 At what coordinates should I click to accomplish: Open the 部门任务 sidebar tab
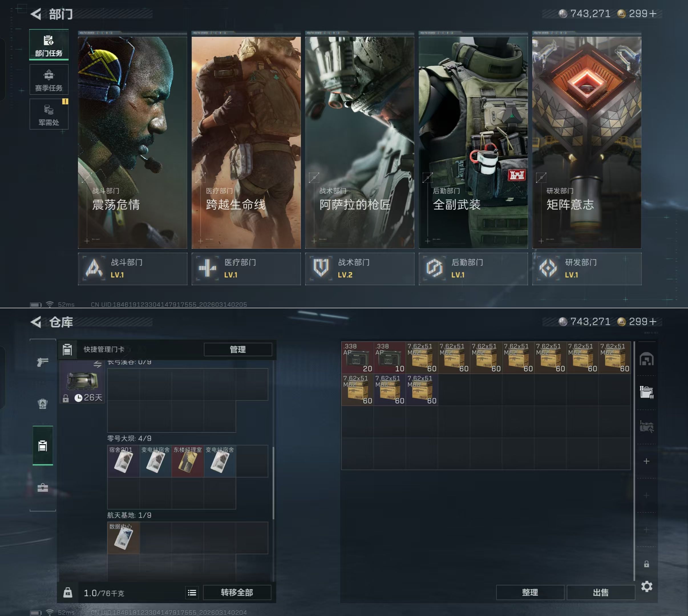49,45
